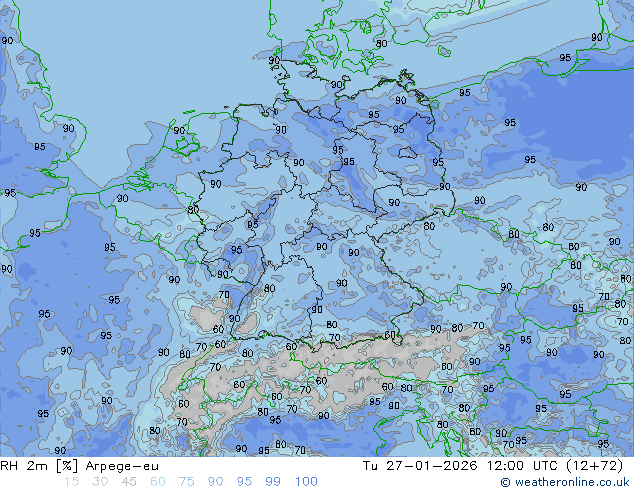Select legend value 60

158,482
